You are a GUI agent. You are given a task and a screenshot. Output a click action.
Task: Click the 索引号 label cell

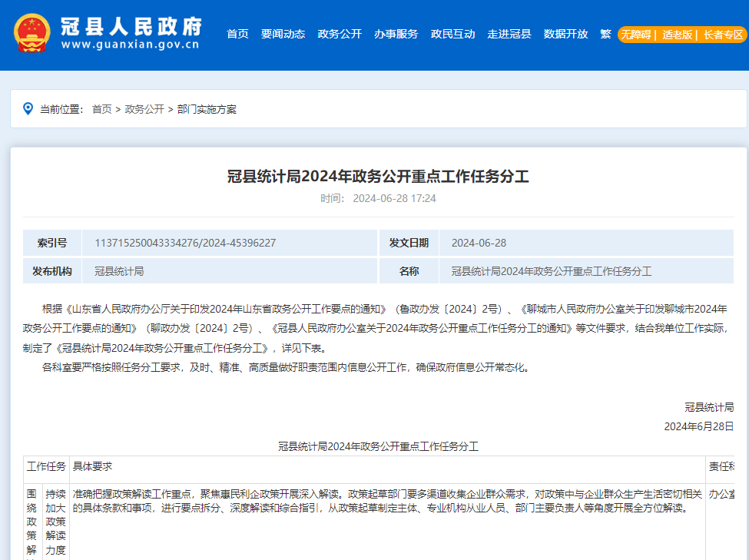[52, 243]
